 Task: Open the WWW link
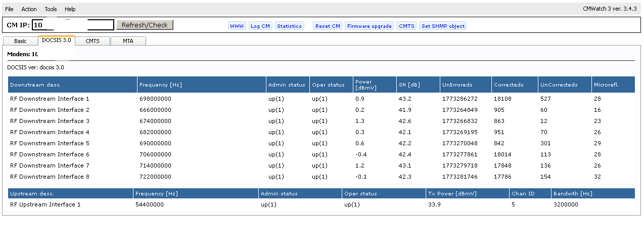[237, 26]
